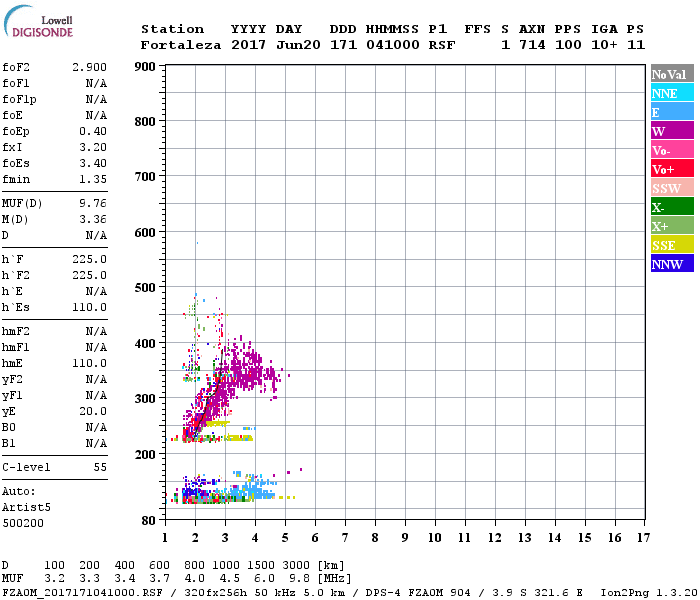Click the IGA value 10+

pos(604,45)
